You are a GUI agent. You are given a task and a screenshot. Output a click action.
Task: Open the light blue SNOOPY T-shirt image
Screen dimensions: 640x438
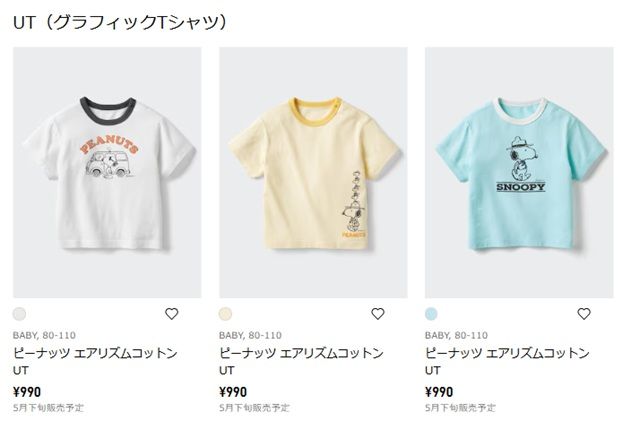coord(519,172)
